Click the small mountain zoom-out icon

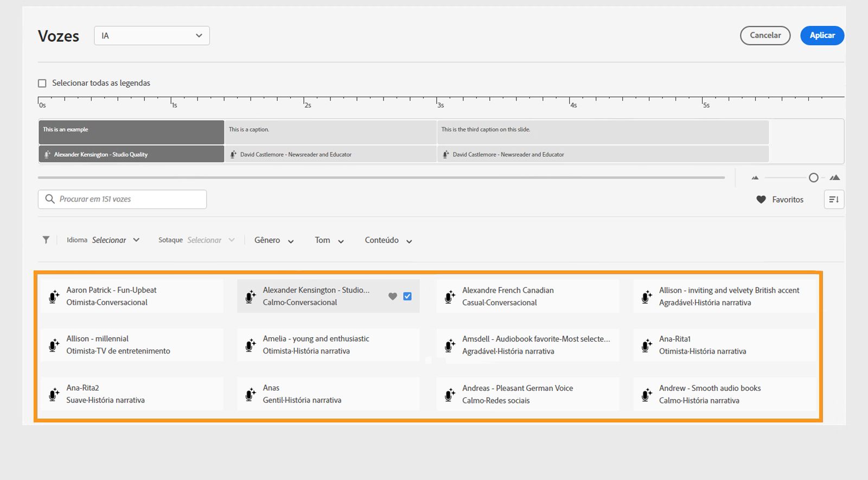click(755, 178)
